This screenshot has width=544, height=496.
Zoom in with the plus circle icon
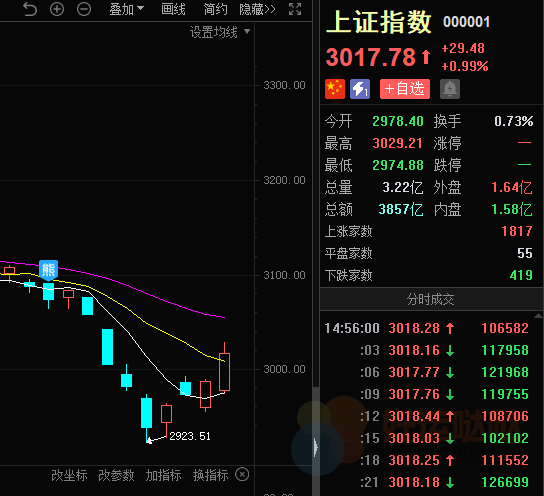point(57,9)
